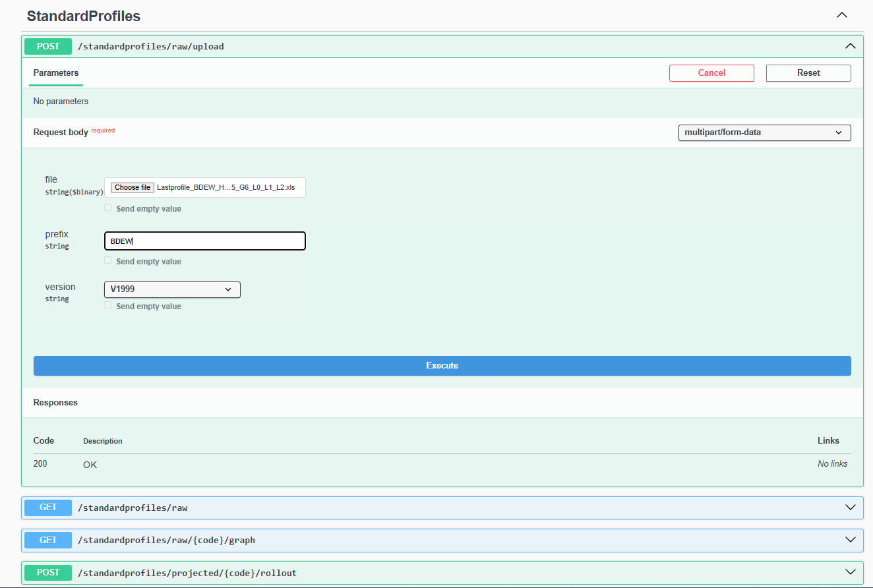Screen dimensions: 873x588
Task: Click the red Cancel button
Action: click(711, 73)
